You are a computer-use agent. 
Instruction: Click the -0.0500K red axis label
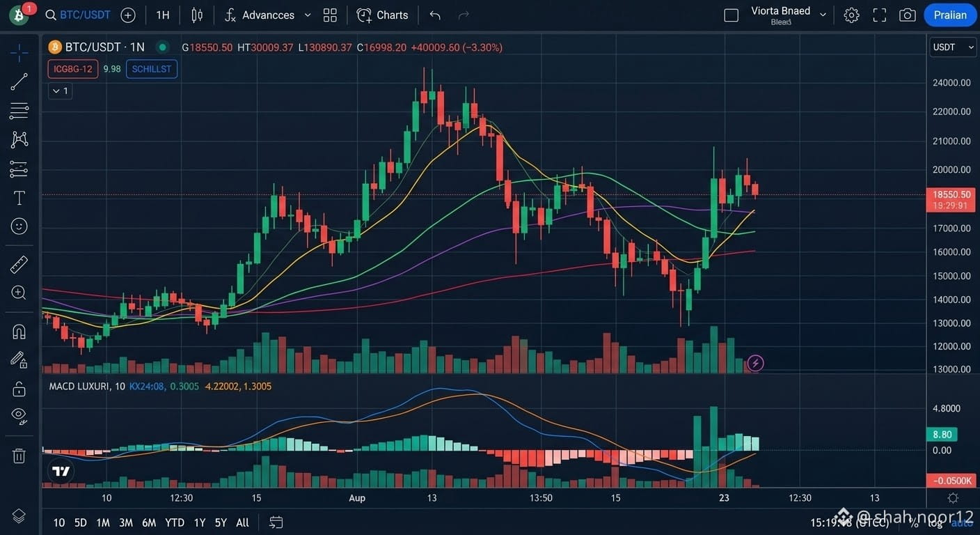951,481
